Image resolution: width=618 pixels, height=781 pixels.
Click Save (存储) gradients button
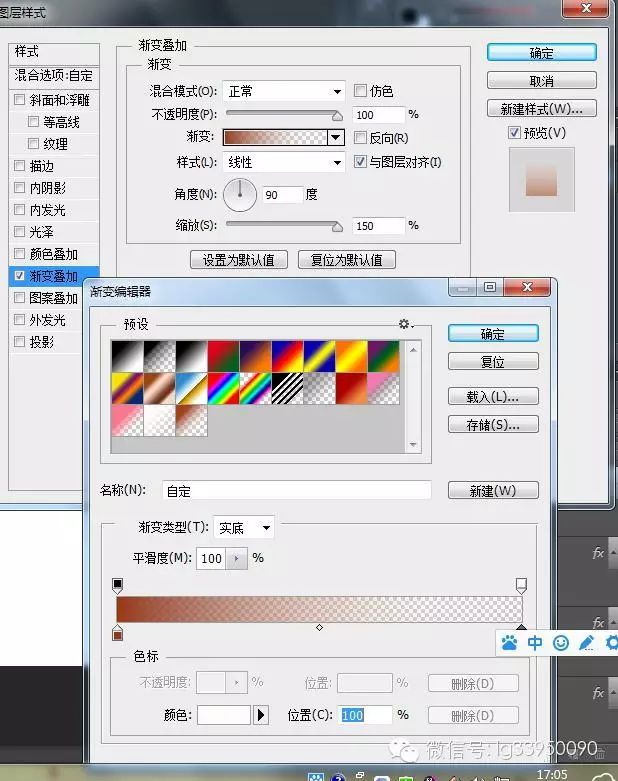point(493,424)
